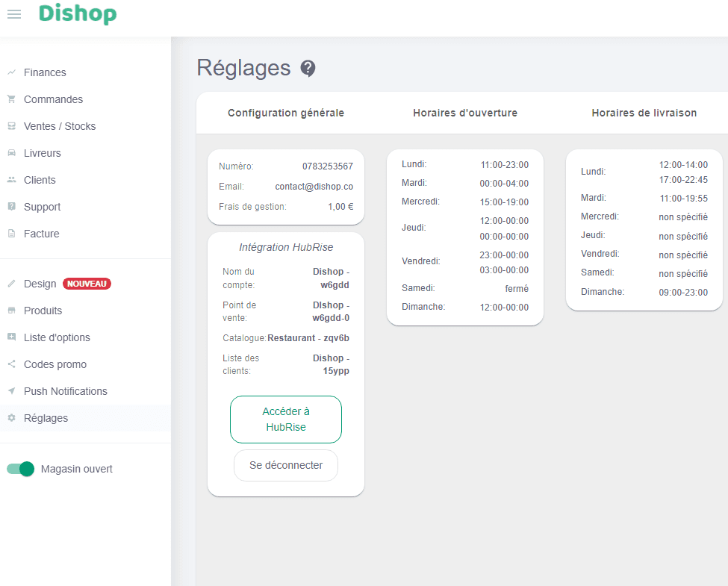Click Mardi delivery hours 11:00-19:55
Viewport: 728px width, 586px height.
684,199
